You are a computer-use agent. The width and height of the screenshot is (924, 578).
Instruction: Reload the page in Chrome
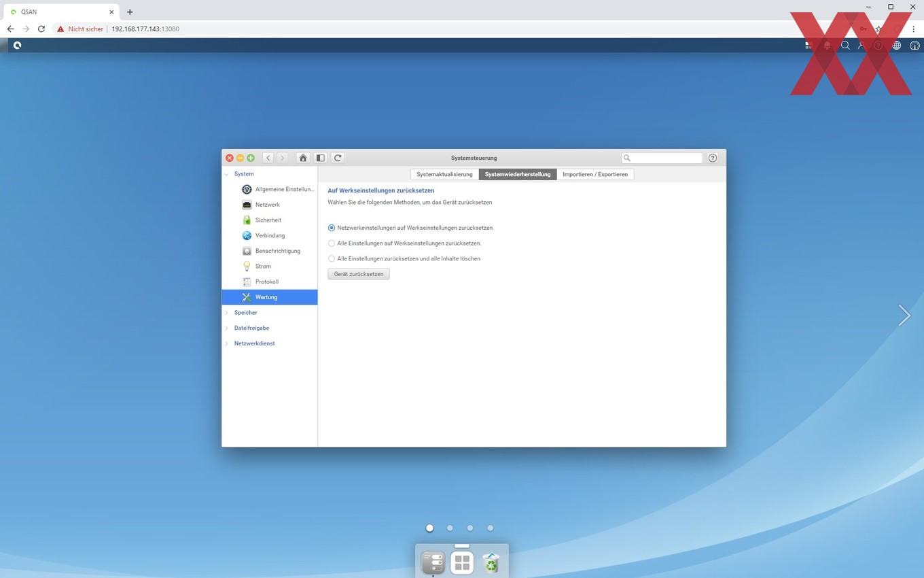41,29
